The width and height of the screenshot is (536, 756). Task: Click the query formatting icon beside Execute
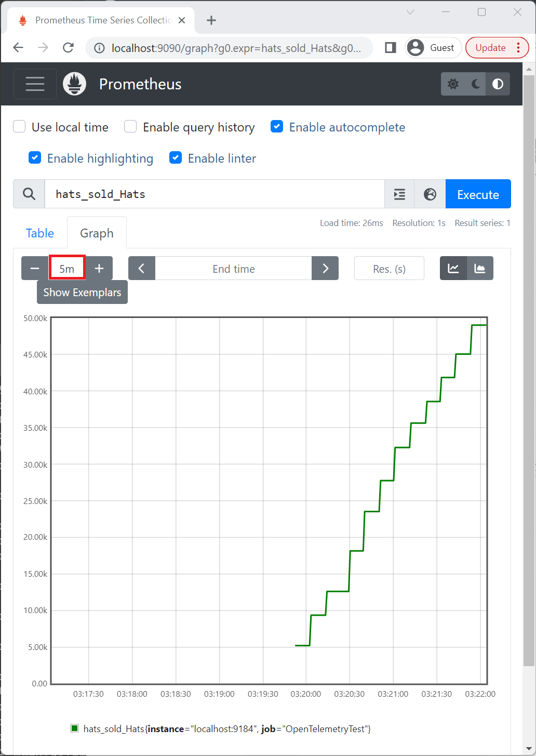coord(399,194)
